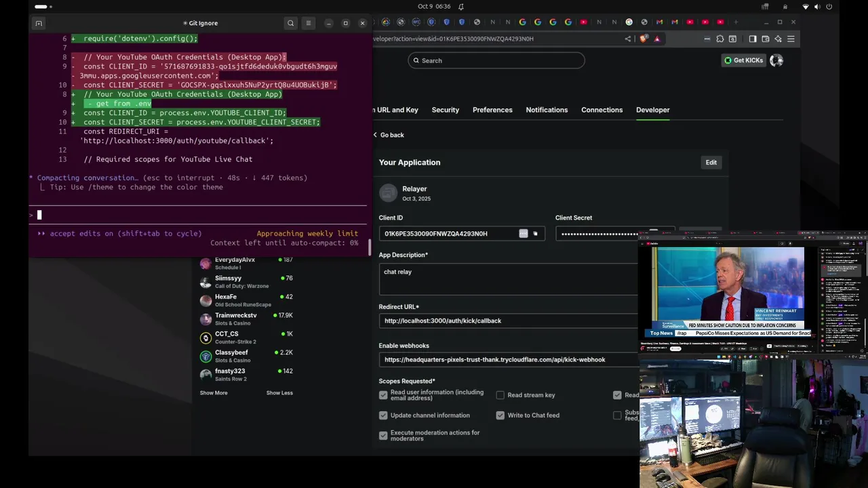868x488 pixels.
Task: Click EverydayAlvx channel avatar
Action: pos(205,264)
